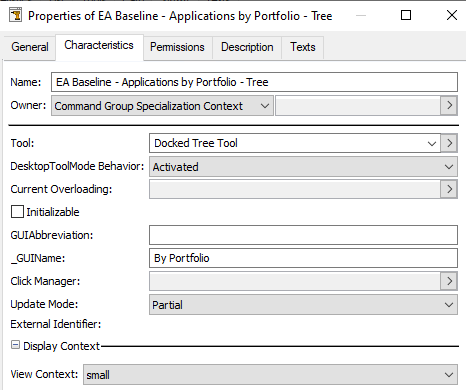Enable the Initializable checkbox

(x=17, y=212)
